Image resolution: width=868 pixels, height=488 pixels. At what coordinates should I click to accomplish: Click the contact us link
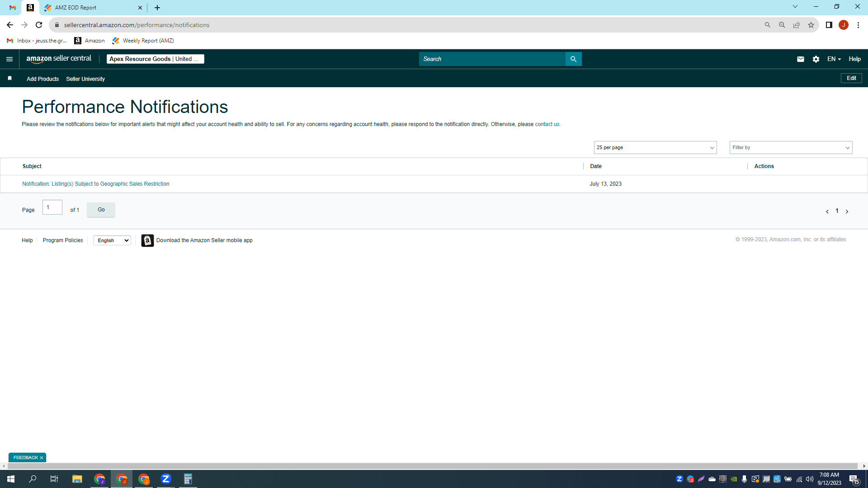(547, 124)
